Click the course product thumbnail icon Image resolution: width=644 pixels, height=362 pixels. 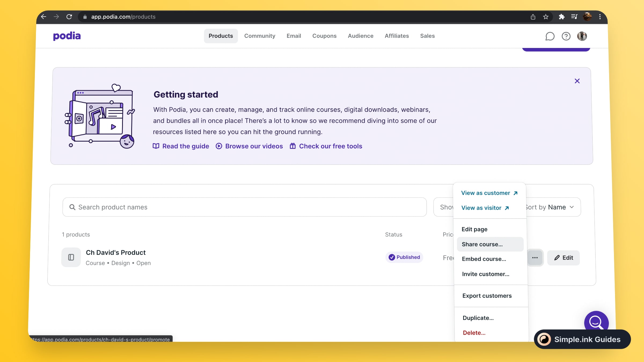point(71,257)
